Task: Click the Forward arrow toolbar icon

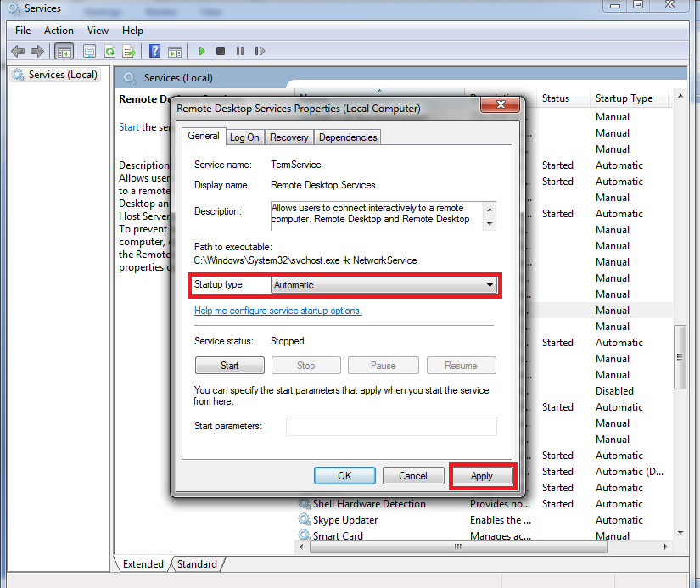Action: (37, 52)
